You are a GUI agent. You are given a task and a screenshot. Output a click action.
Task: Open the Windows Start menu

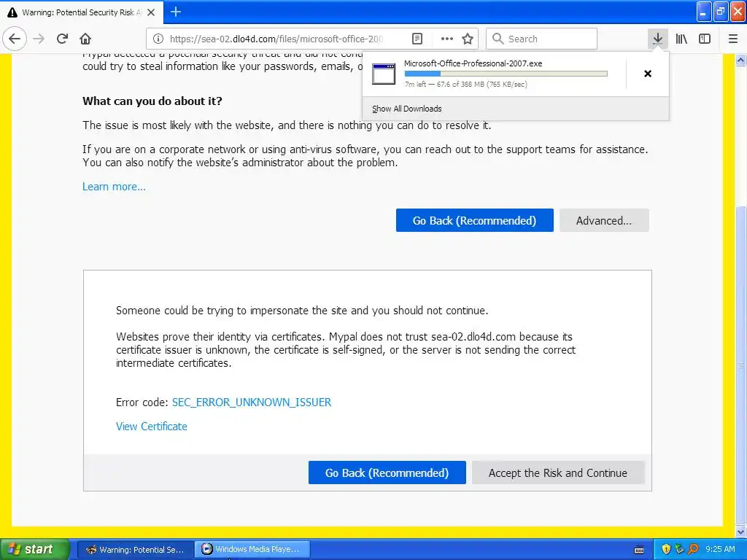(x=35, y=549)
